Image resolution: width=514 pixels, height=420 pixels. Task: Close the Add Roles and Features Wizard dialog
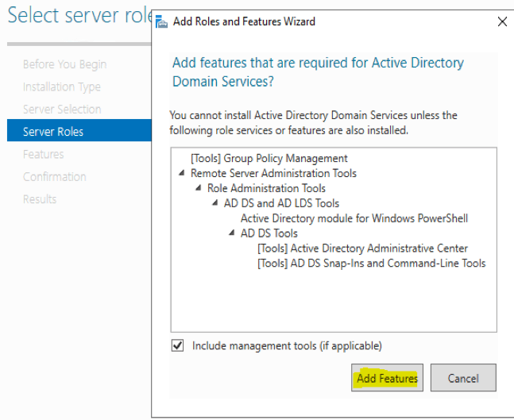point(501,22)
